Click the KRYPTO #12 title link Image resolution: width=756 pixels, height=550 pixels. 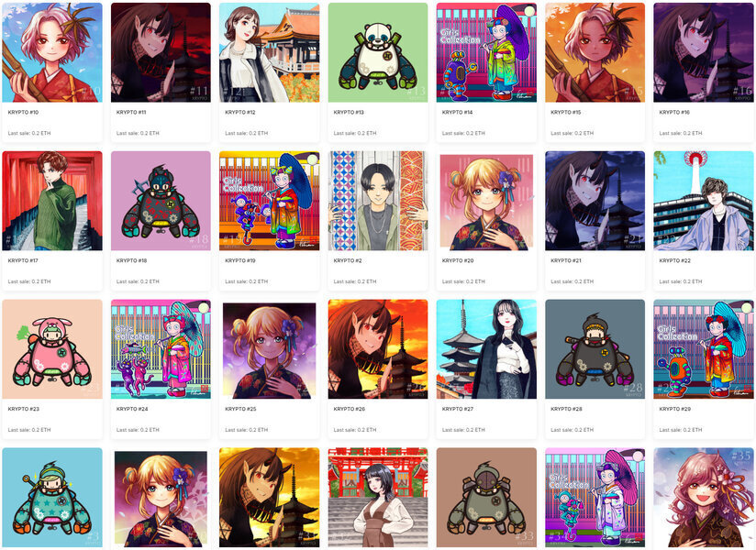point(240,112)
